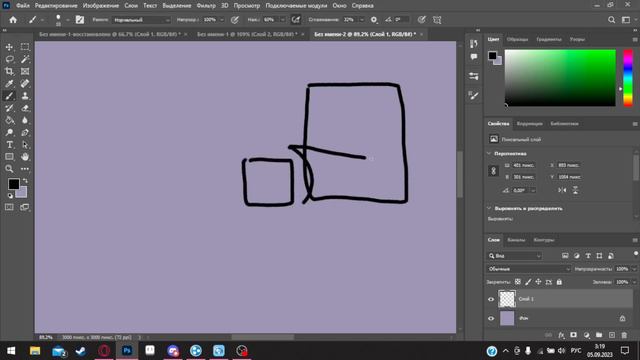Delete layer with trash icon
Viewport: 640px width, 360px height.
coord(624,335)
